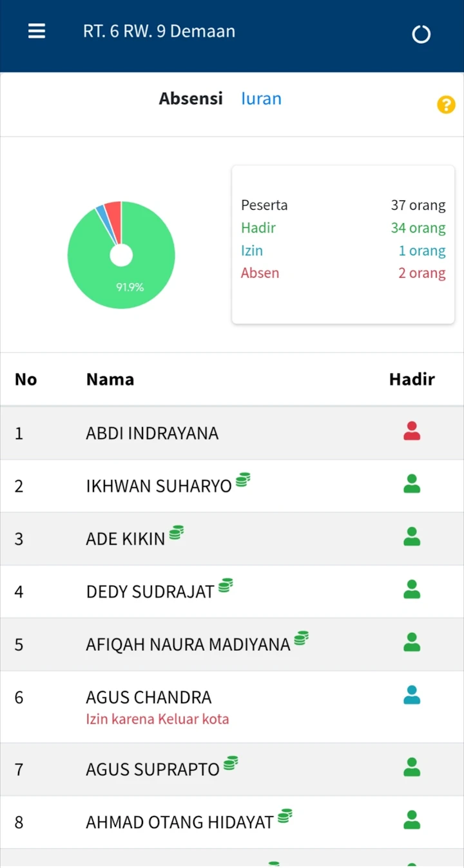
Task: Click the Hadir count in summary card
Action: [418, 228]
